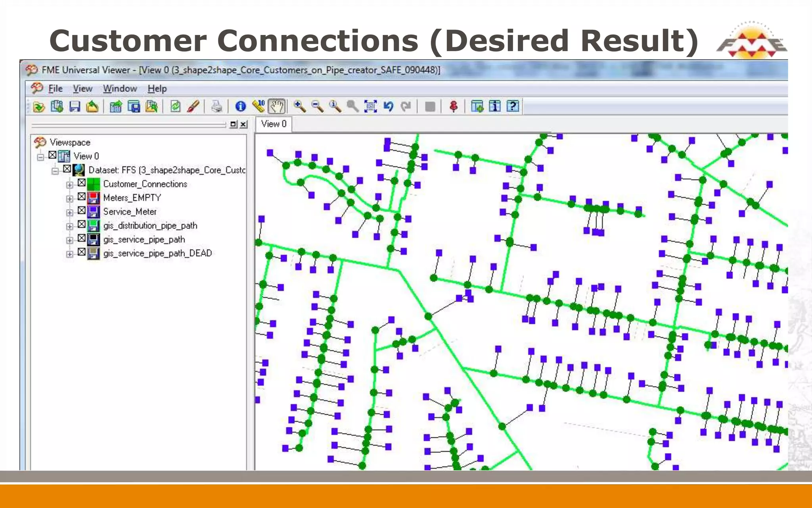Image resolution: width=812 pixels, height=508 pixels.
Task: Select the Customer_Connections layer name
Action: point(145,184)
